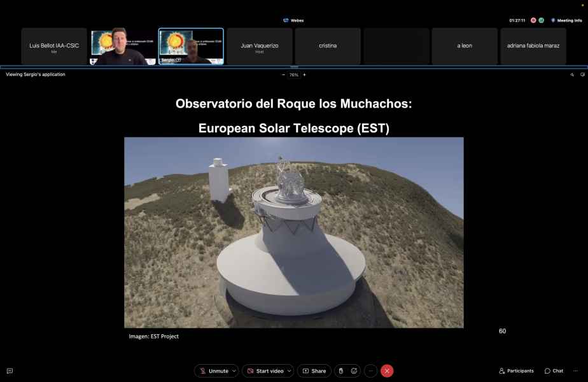588x382 pixels.
Task: Expand the audio options arrow beside Unmute
Action: click(234, 371)
